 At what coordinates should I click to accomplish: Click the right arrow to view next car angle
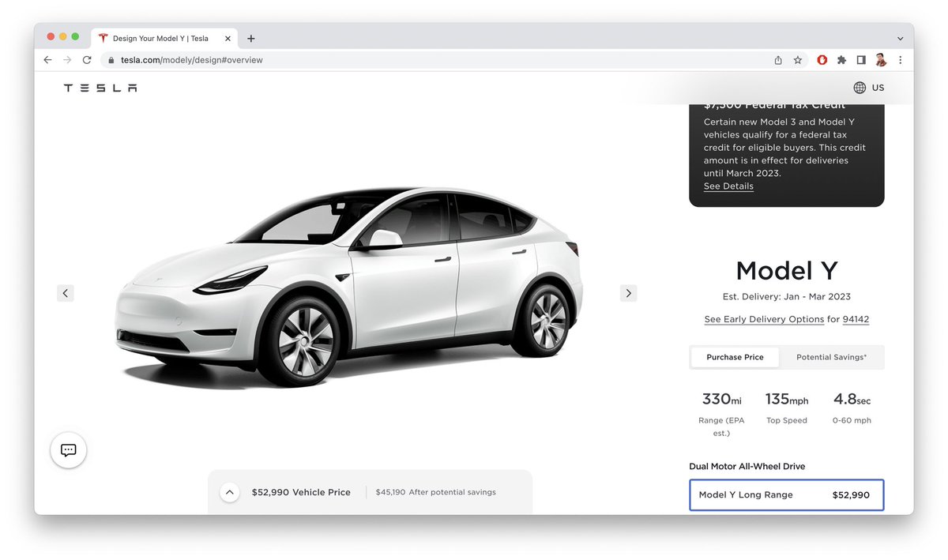click(628, 293)
